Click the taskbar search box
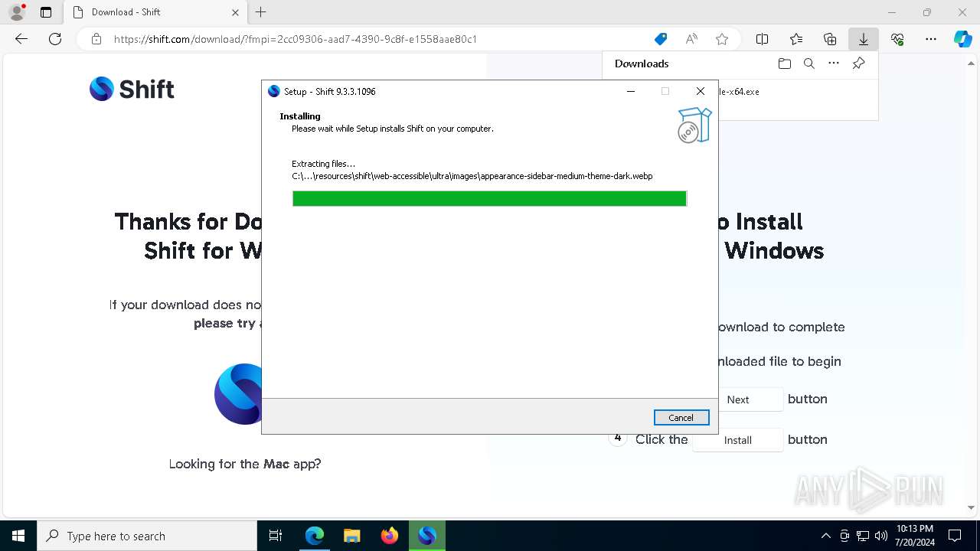Image resolution: width=980 pixels, height=551 pixels. click(147, 536)
